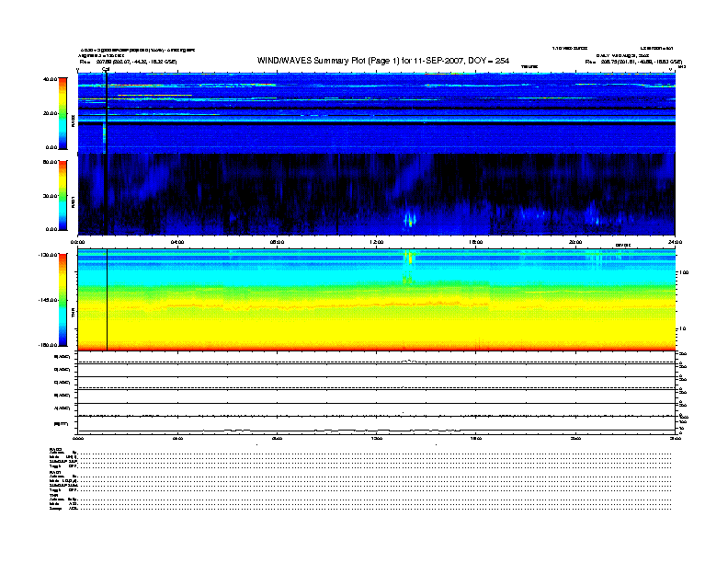Click the 24:00 tick label under the middle spectrogram
The height and width of the screenshot is (563, 728).
[675, 242]
